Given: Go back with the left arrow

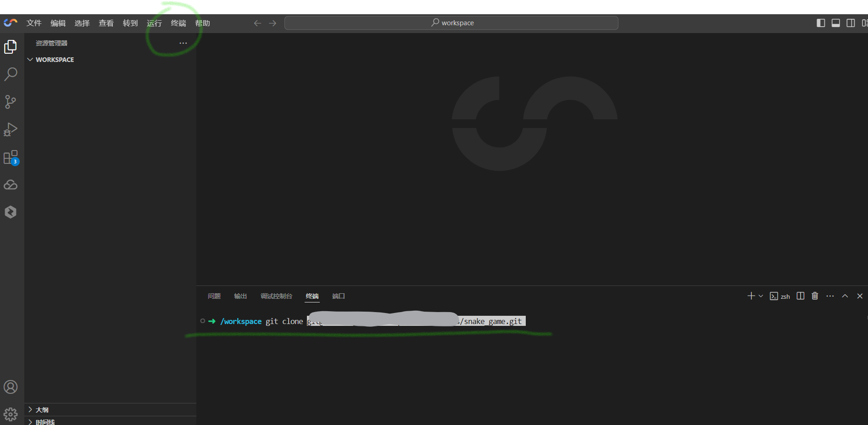Looking at the screenshot, I should [x=257, y=23].
